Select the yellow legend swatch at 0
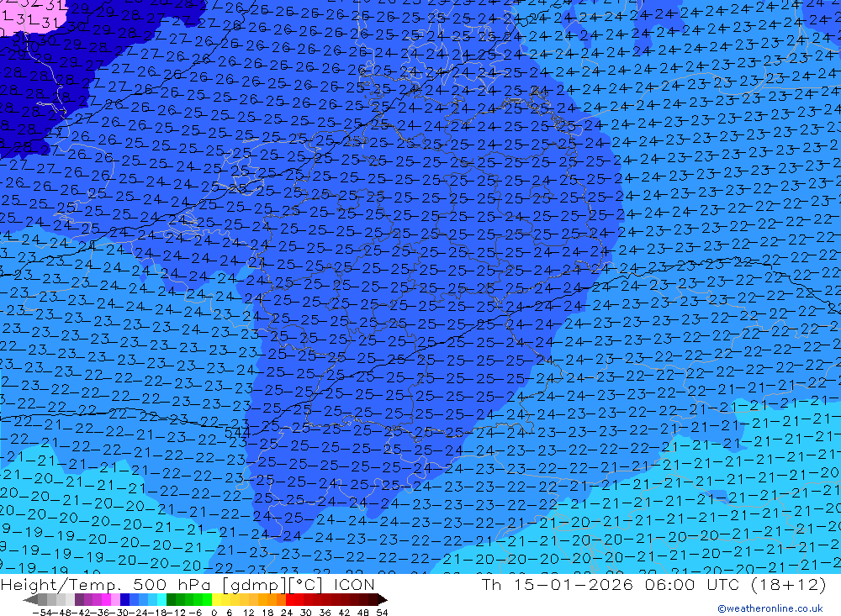841x616 pixels. point(216,600)
